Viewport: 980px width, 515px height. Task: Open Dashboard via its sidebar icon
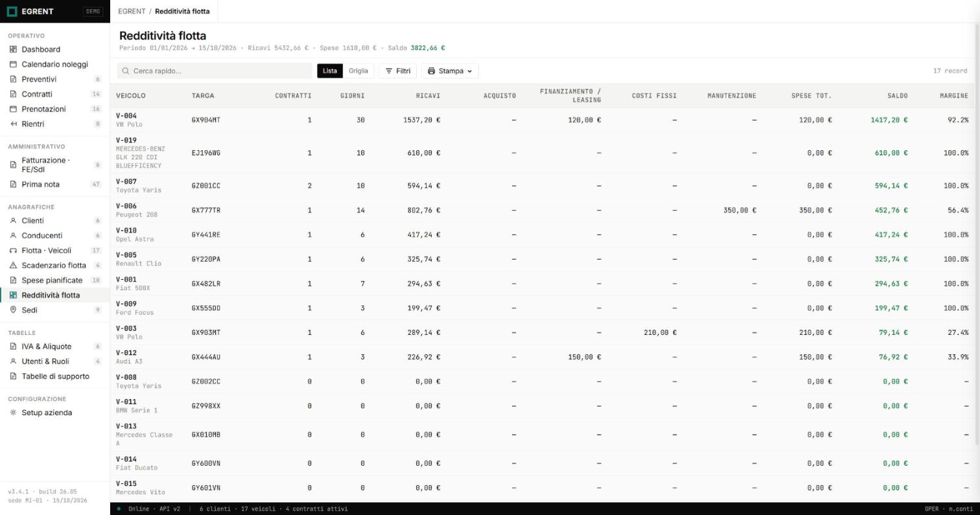pyautogui.click(x=13, y=49)
